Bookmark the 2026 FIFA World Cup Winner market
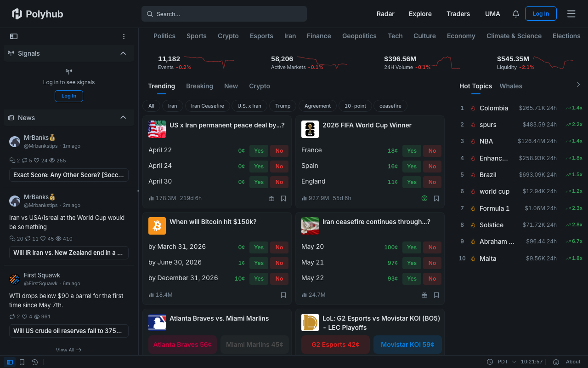This screenshot has width=588, height=368. point(436,198)
